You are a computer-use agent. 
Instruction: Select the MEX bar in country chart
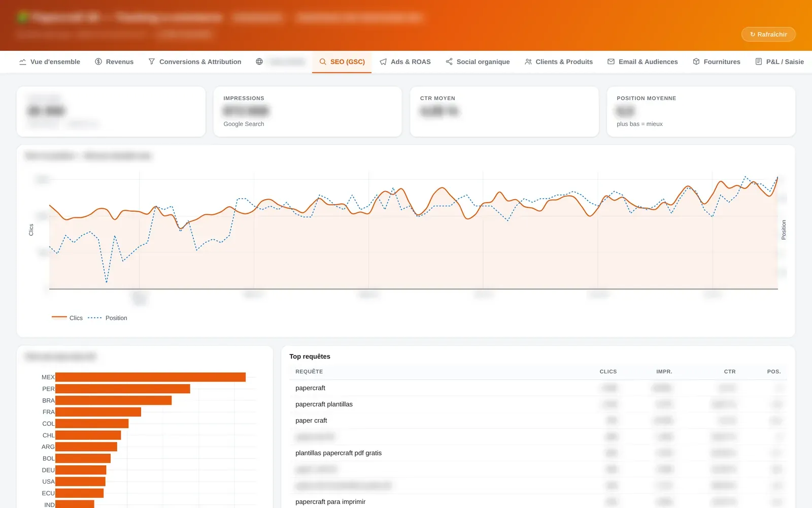(150, 377)
